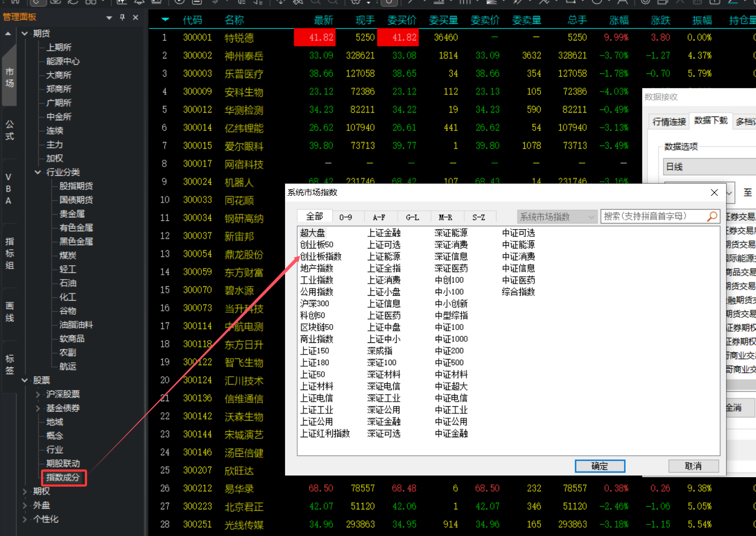Image resolution: width=756 pixels, height=536 pixels.
Task: Click the magnifier search icon in dialog
Action: click(712, 216)
